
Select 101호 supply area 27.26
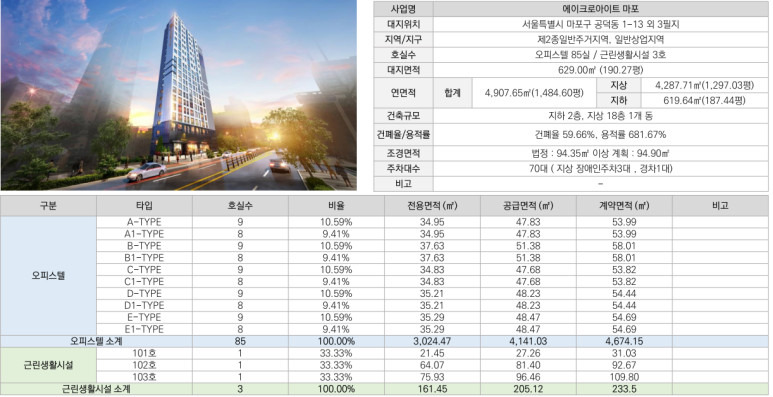pos(528,353)
